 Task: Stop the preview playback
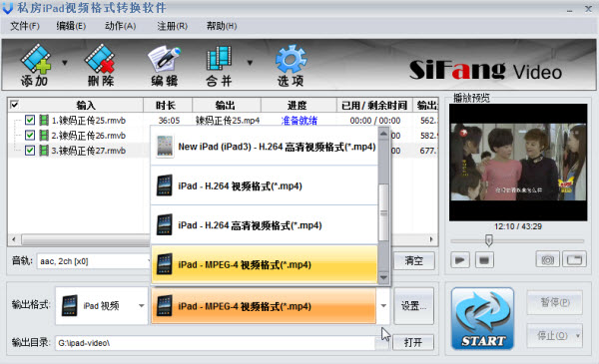click(484, 260)
